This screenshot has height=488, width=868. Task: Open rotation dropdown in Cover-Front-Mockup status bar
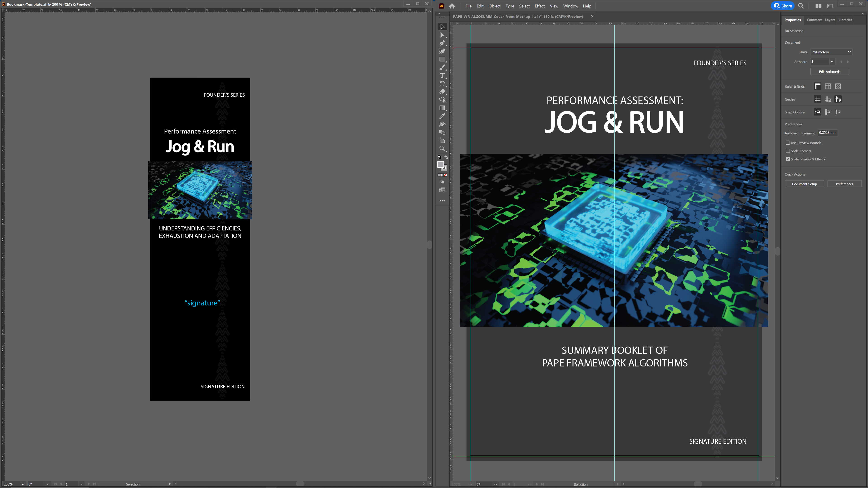pos(495,484)
